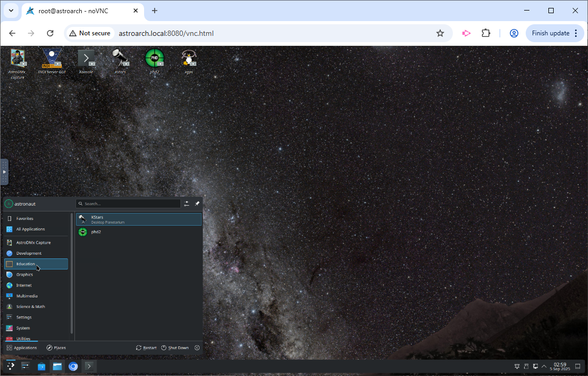Focus the launcher Search field
Viewport: 588px width, 376px height.
(128, 204)
